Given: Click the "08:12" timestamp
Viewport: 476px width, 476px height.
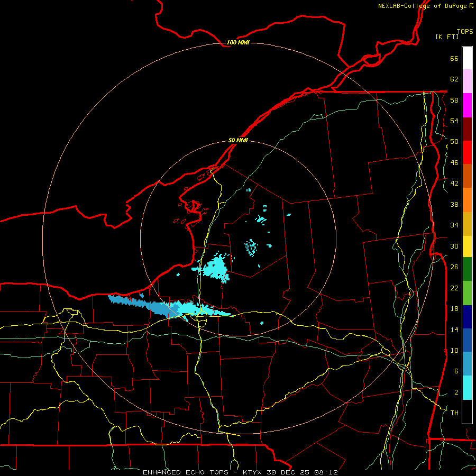Looking at the screenshot, I should point(326,472).
